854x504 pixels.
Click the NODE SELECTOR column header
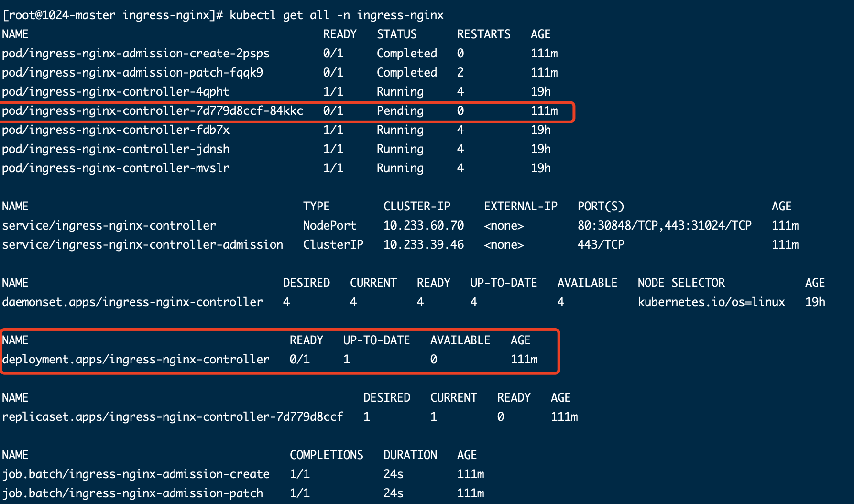coord(681,283)
